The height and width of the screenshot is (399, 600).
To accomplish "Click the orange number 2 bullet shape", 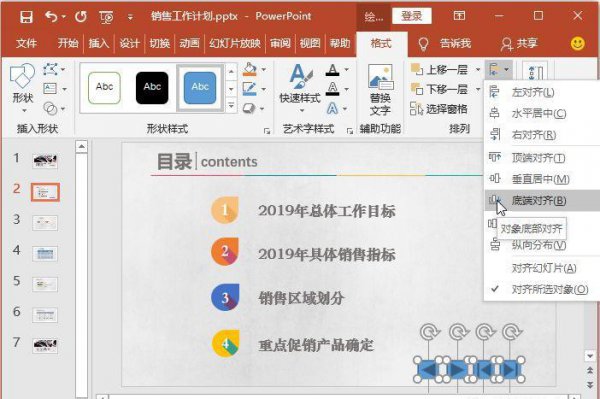I will [x=225, y=252].
